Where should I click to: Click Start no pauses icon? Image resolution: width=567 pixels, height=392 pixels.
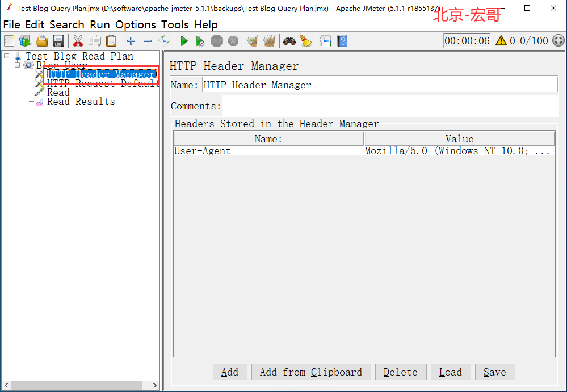click(x=200, y=41)
